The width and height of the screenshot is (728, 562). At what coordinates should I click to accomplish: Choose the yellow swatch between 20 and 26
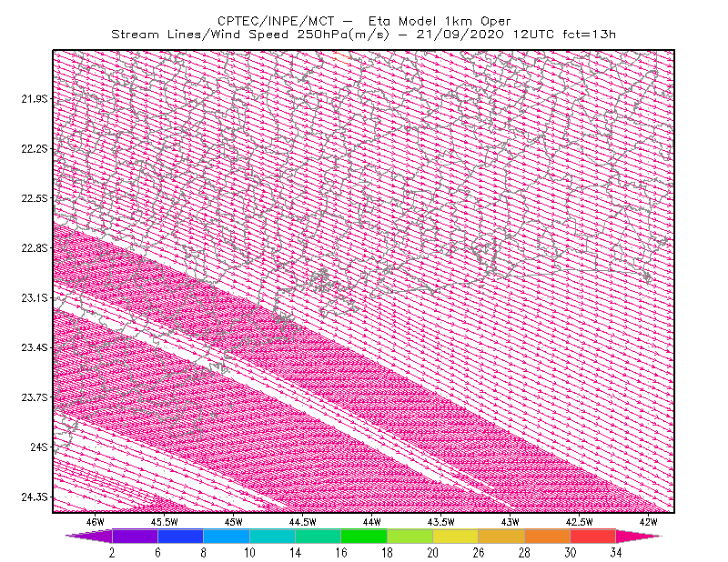click(456, 536)
